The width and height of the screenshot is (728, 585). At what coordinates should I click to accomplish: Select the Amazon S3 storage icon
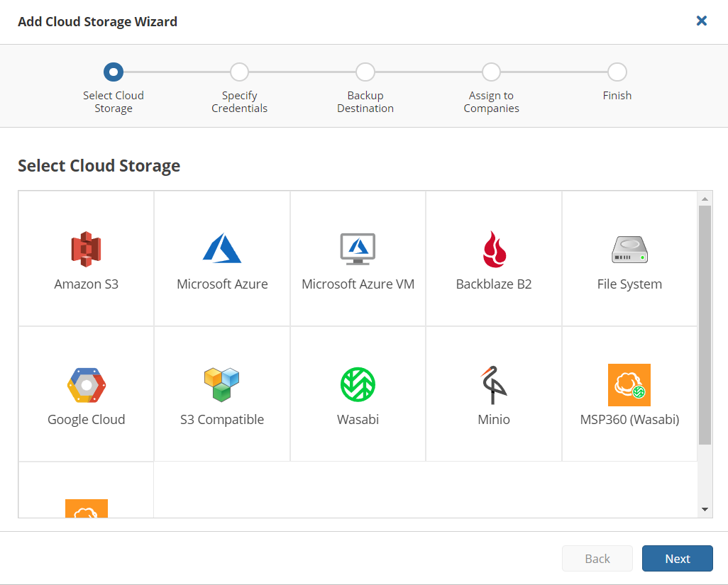(x=86, y=249)
